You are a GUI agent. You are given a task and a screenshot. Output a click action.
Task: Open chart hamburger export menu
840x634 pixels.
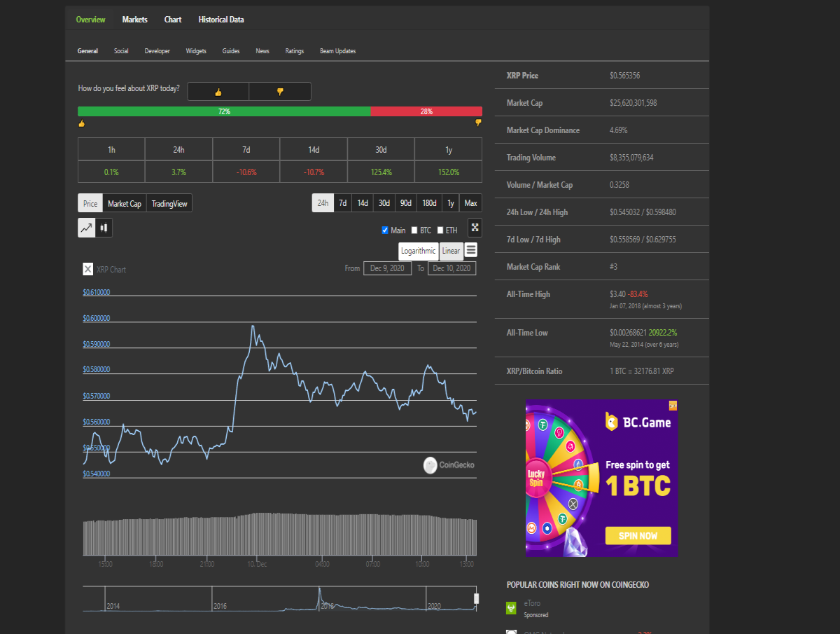pos(471,249)
